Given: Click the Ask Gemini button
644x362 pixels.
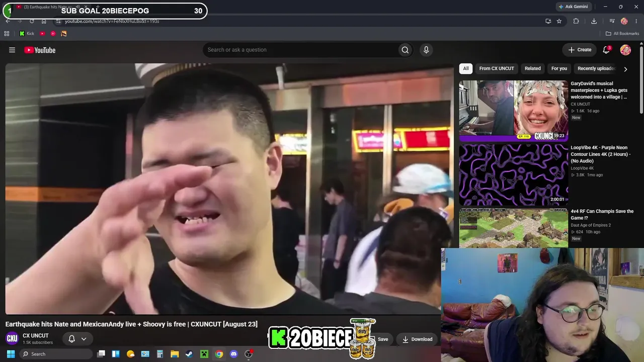Looking at the screenshot, I should (x=576, y=7).
